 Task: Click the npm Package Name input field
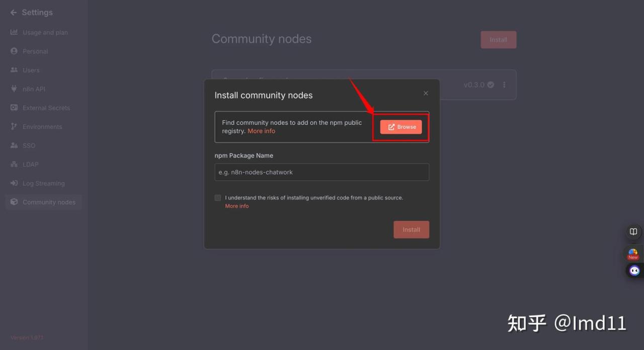click(x=321, y=172)
